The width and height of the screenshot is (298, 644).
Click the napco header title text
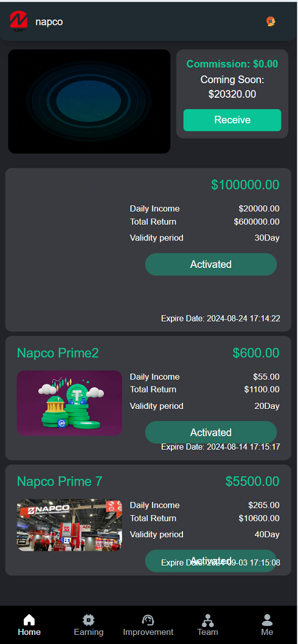[49, 22]
